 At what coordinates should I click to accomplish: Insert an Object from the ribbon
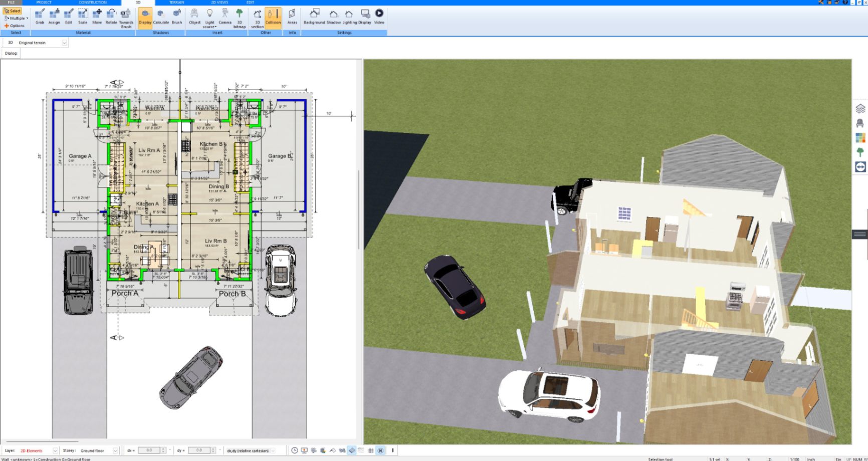pyautogui.click(x=194, y=17)
